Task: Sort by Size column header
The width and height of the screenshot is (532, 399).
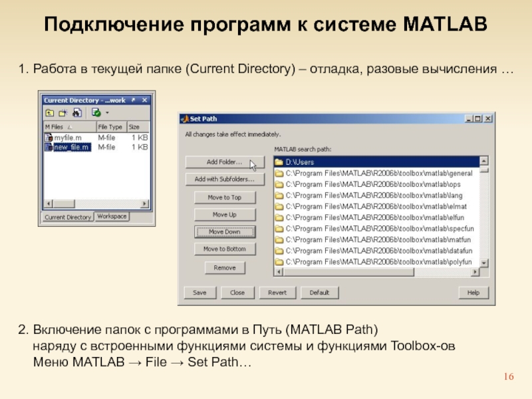Action: [138, 127]
